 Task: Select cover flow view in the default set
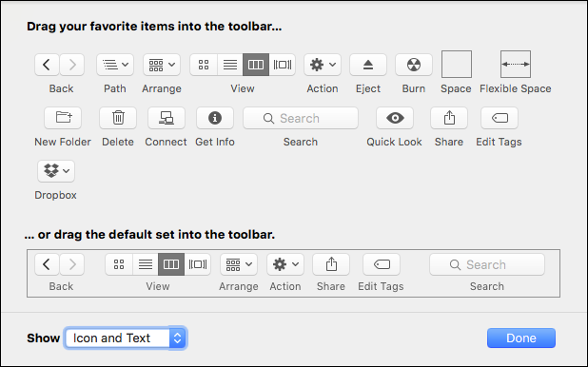[x=198, y=264]
